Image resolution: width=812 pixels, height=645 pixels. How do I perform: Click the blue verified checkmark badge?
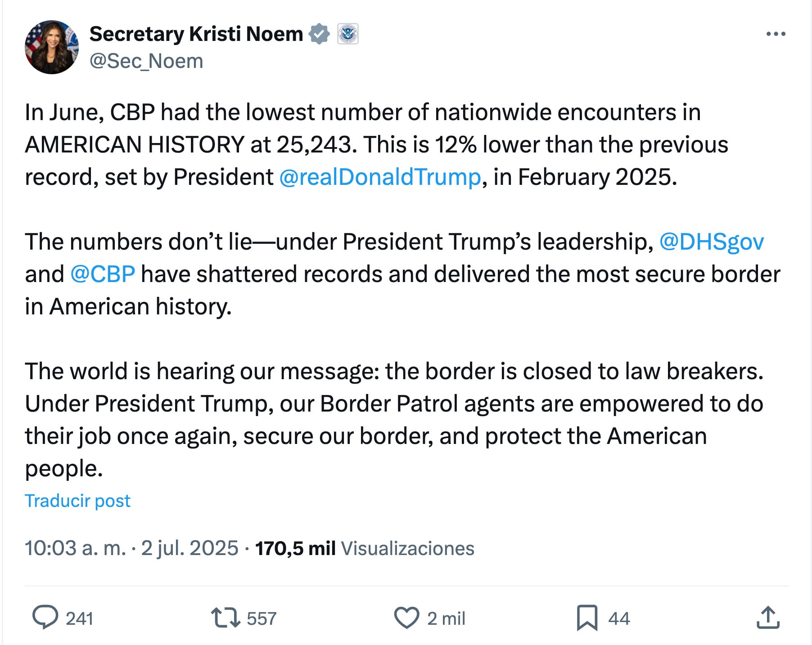[319, 34]
